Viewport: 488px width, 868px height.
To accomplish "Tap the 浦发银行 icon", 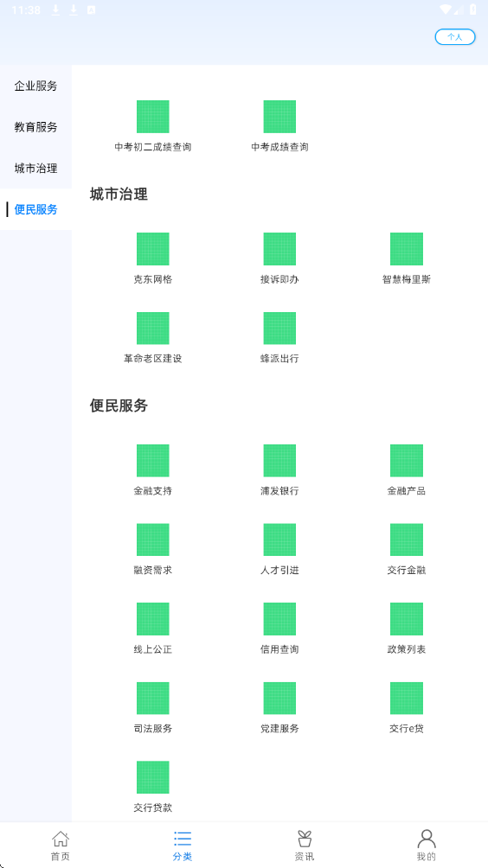I will [279, 461].
